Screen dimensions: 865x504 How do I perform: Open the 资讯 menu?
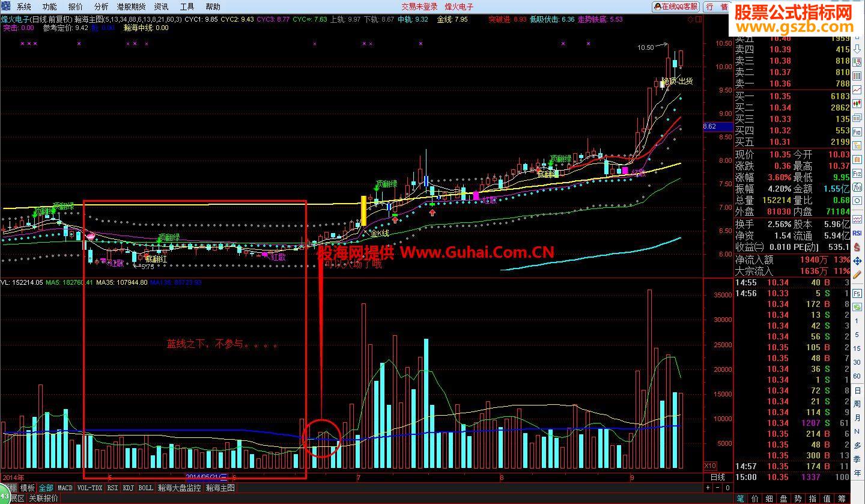162,7
